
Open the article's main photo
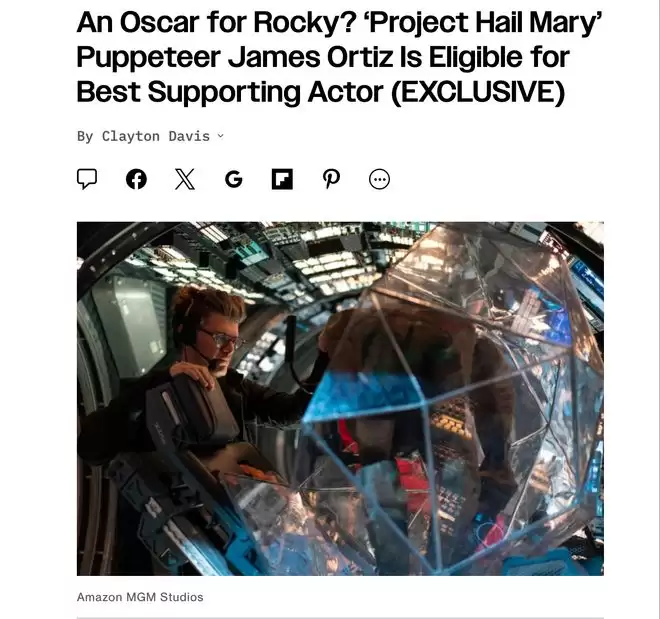tap(340, 398)
